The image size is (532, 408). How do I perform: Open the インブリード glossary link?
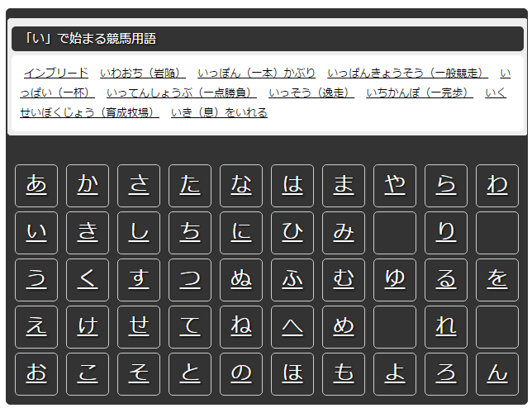(x=56, y=73)
